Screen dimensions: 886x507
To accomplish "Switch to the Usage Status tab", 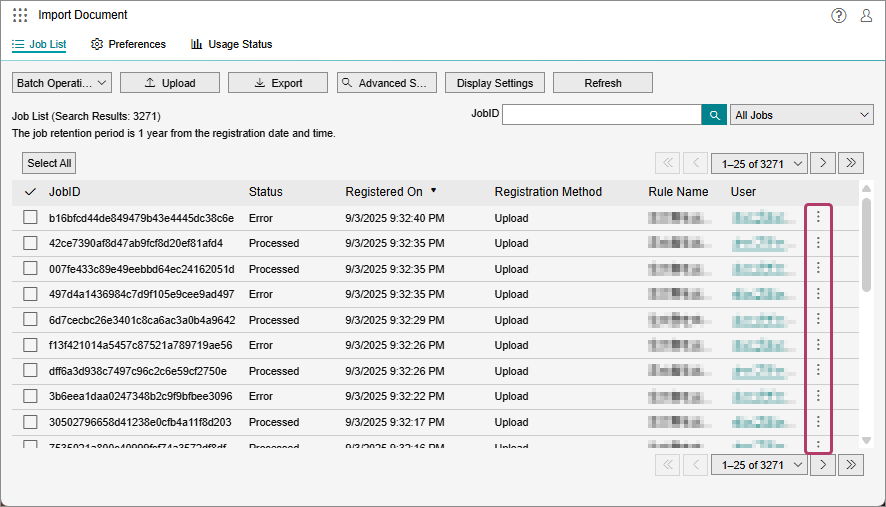I will [x=231, y=44].
